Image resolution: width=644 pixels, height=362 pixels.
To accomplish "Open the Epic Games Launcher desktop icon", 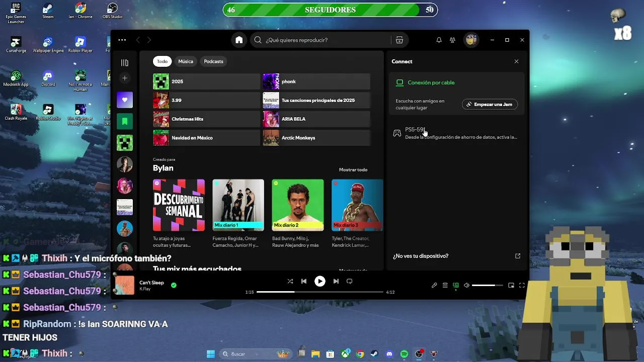I will 16,13.
